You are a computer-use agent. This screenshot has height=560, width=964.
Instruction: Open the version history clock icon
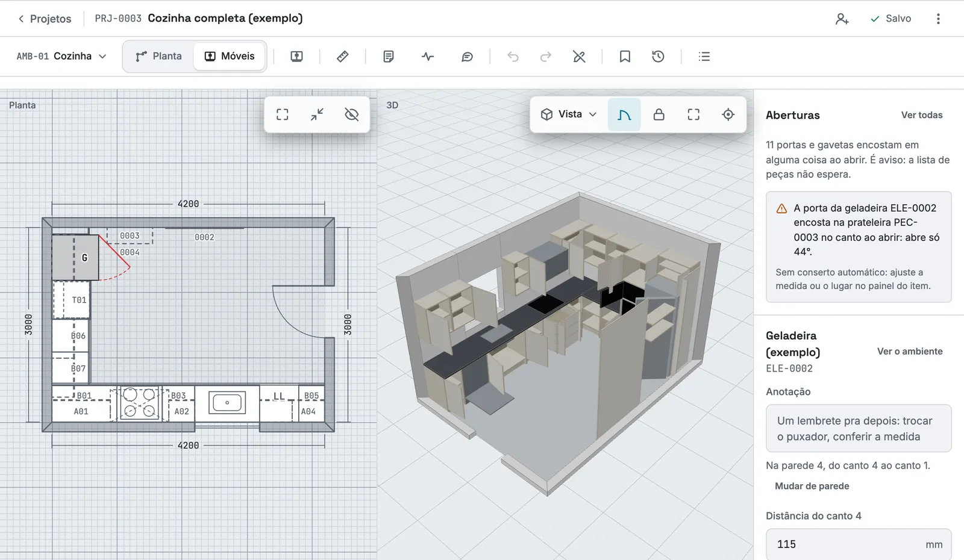tap(658, 56)
